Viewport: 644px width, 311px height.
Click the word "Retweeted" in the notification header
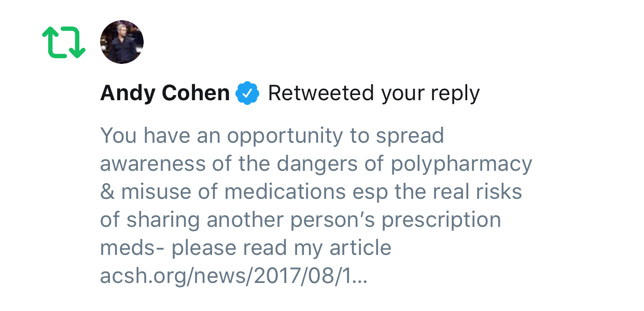(321, 93)
